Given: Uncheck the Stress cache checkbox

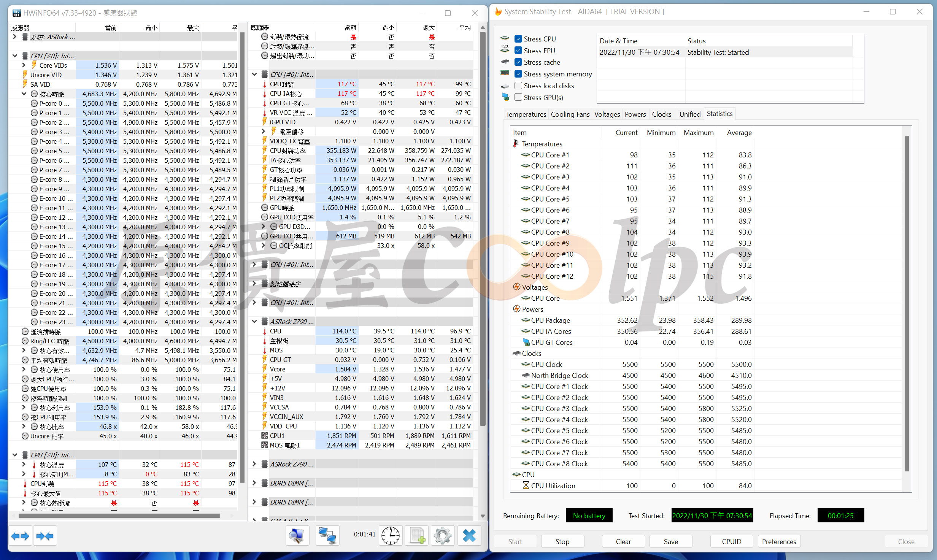Looking at the screenshot, I should pyautogui.click(x=518, y=62).
